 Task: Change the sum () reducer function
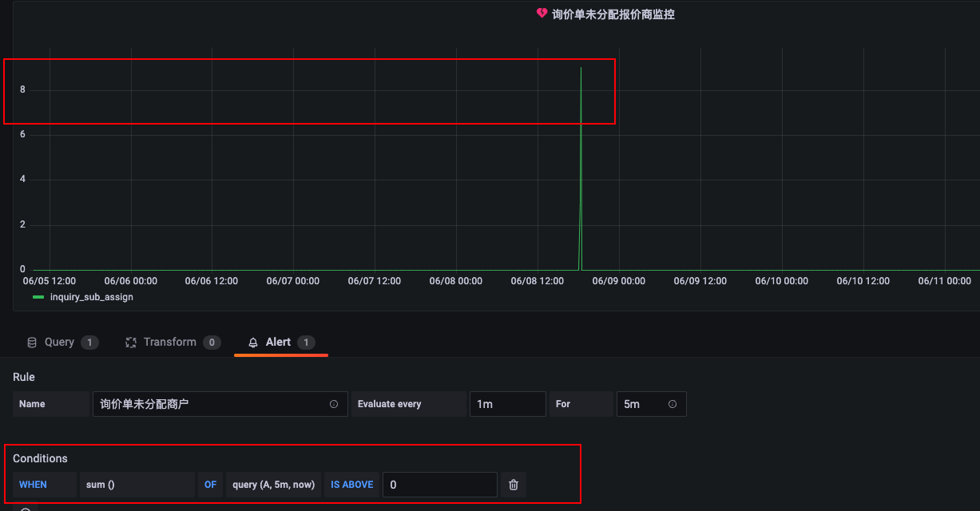click(x=137, y=485)
